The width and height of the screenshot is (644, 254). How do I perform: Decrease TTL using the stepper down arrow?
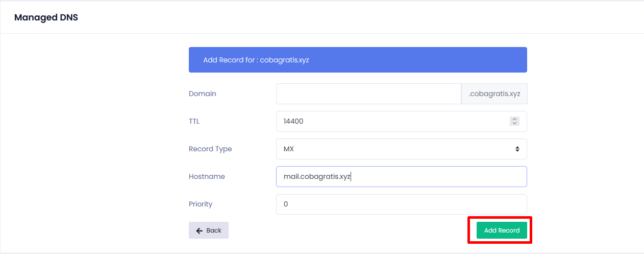pyautogui.click(x=514, y=124)
